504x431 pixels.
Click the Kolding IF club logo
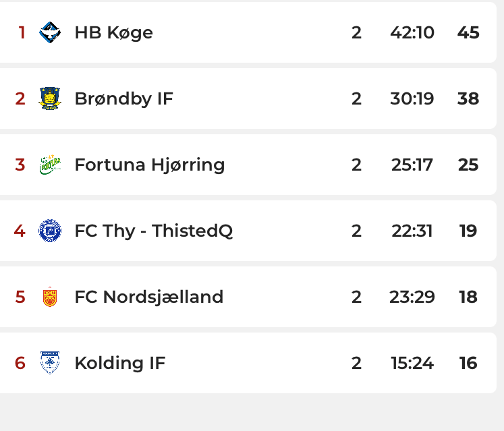[50, 363]
